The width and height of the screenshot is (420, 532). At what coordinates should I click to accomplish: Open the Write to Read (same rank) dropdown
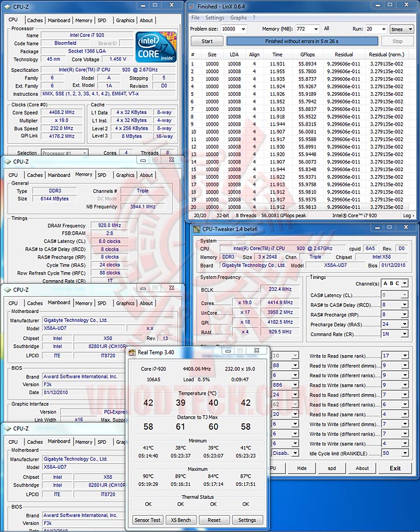pyautogui.click(x=405, y=356)
